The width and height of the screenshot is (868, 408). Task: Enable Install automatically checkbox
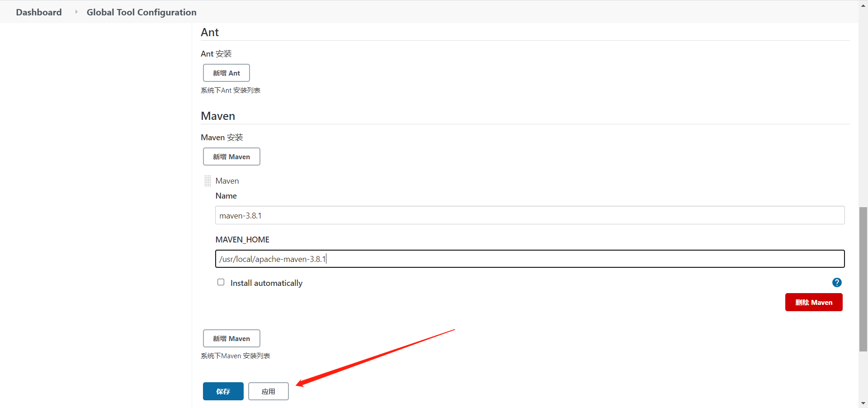221,282
